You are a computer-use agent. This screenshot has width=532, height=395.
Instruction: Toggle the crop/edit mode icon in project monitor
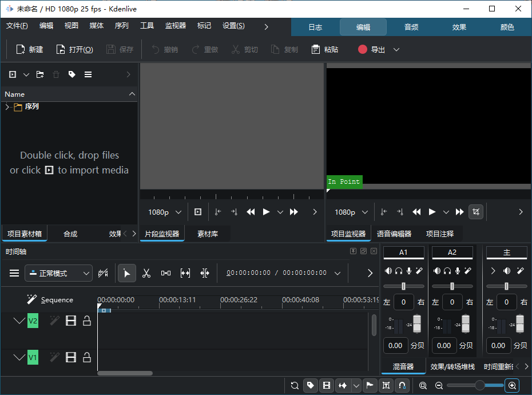coord(476,212)
